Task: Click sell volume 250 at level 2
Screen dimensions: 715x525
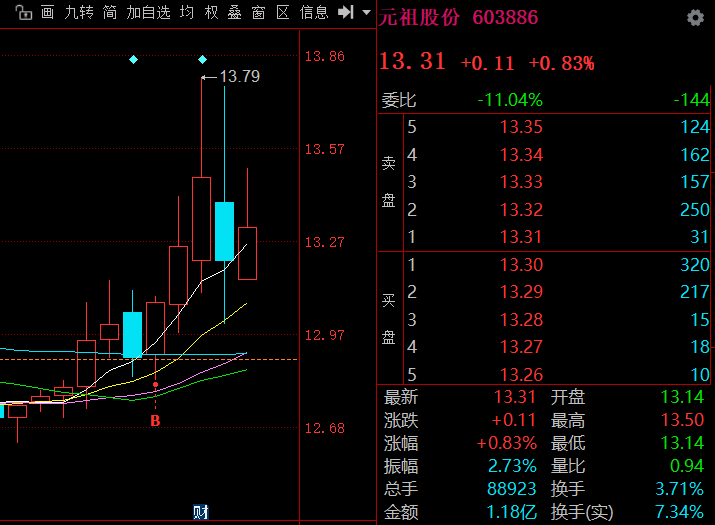Action: click(x=694, y=210)
